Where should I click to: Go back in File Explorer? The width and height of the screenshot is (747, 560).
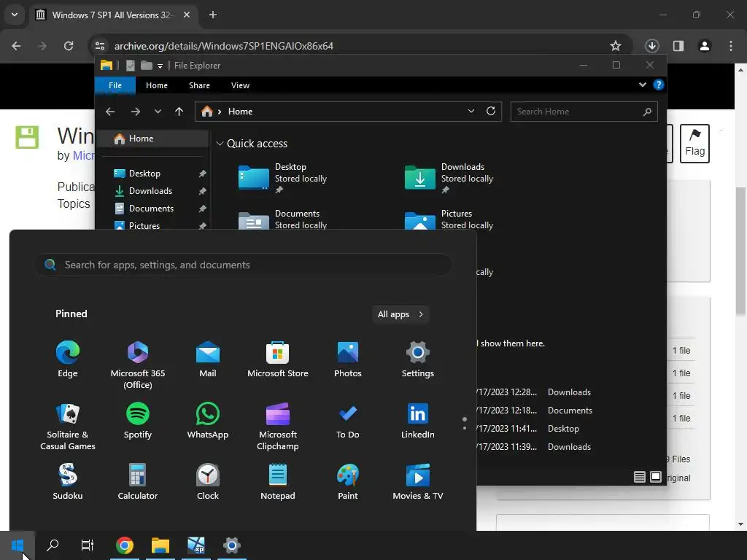[x=110, y=112]
